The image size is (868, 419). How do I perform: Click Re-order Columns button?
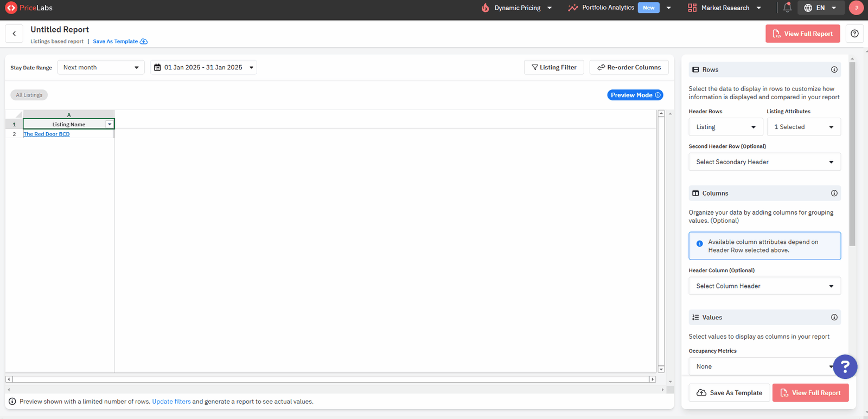point(629,67)
